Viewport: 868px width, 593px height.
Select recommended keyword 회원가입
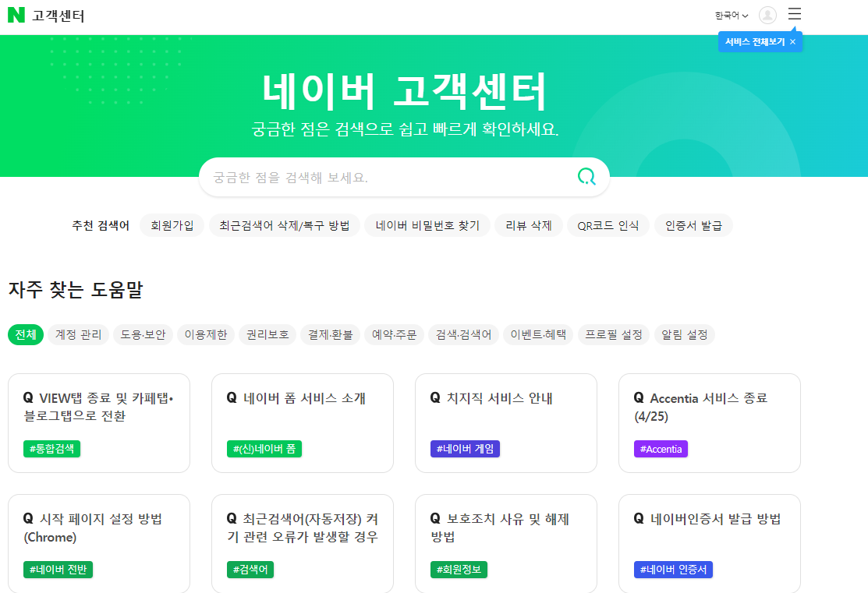tap(172, 226)
